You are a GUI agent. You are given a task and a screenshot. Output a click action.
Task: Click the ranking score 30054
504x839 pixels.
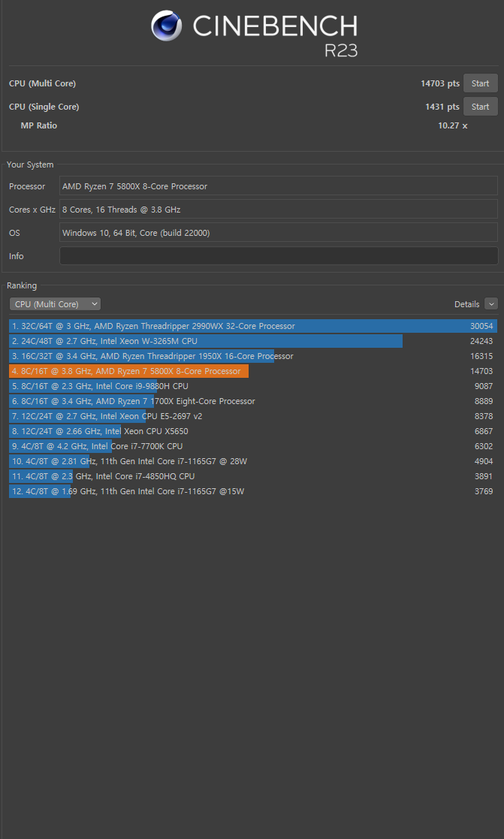click(x=481, y=326)
